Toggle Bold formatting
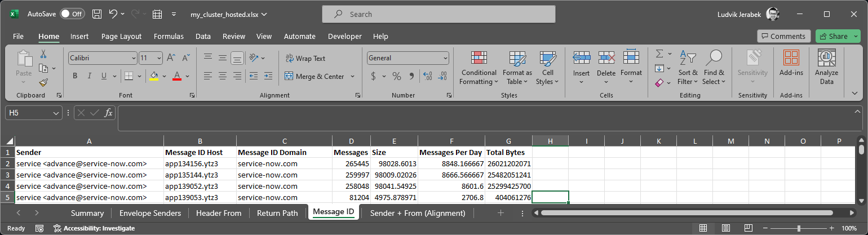The height and width of the screenshot is (235, 868). point(75,76)
